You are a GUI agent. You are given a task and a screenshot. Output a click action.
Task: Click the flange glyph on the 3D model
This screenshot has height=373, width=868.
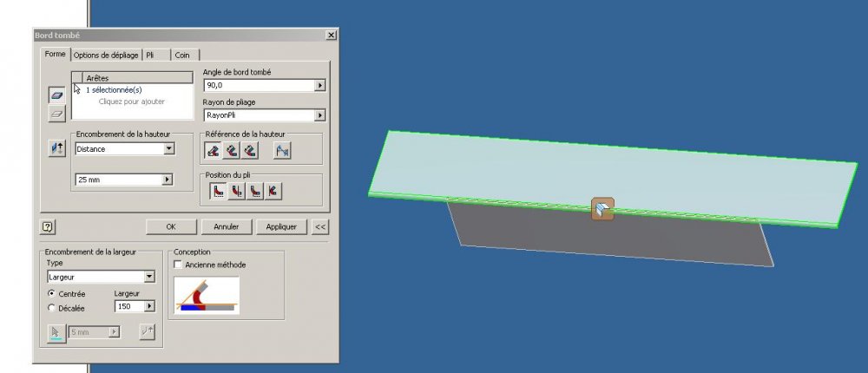click(x=602, y=209)
